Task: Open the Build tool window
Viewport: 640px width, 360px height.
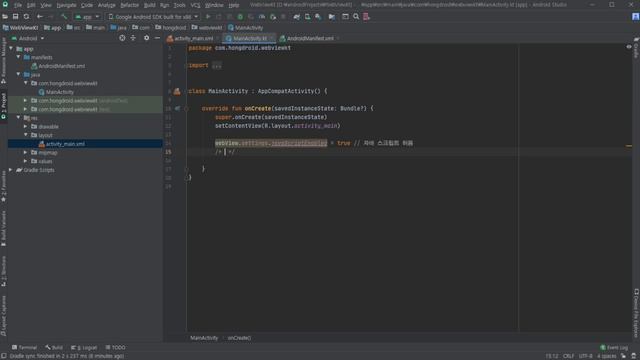Action: (54, 348)
